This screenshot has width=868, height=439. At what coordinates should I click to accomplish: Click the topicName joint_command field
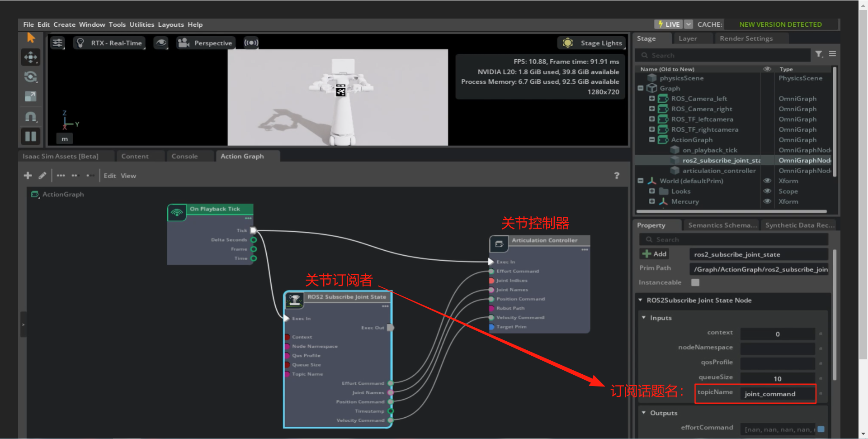coord(778,394)
